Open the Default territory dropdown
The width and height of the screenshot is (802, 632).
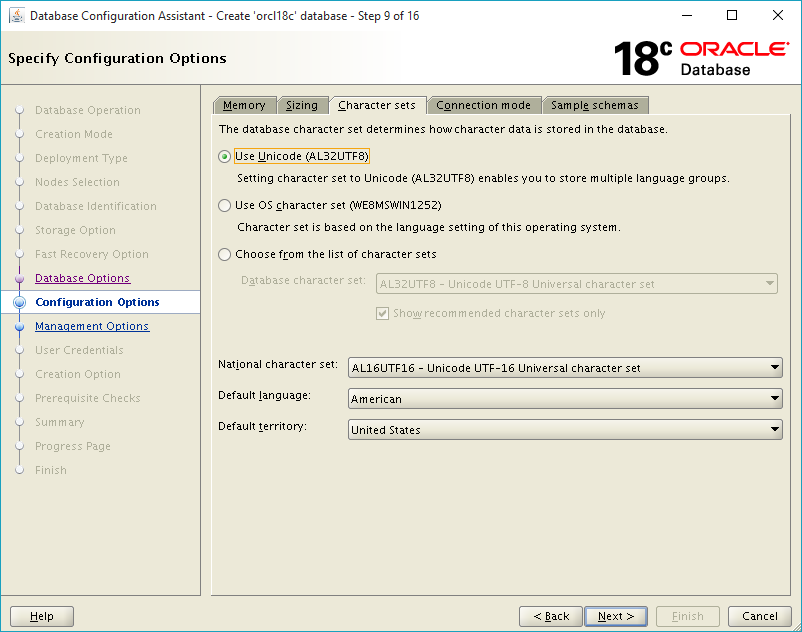565,430
